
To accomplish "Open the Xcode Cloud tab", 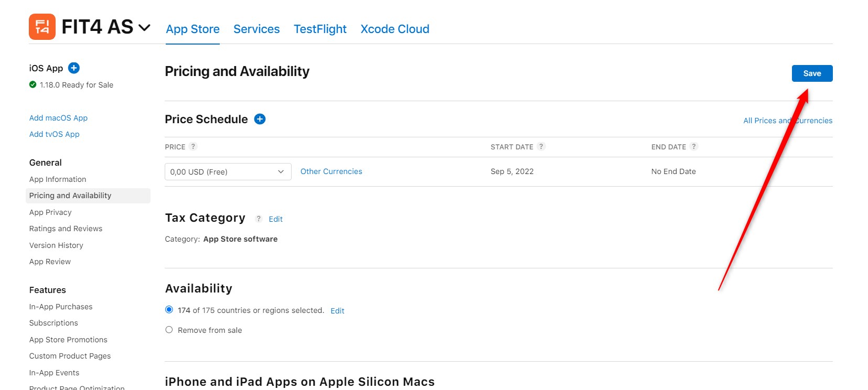I will click(x=394, y=29).
